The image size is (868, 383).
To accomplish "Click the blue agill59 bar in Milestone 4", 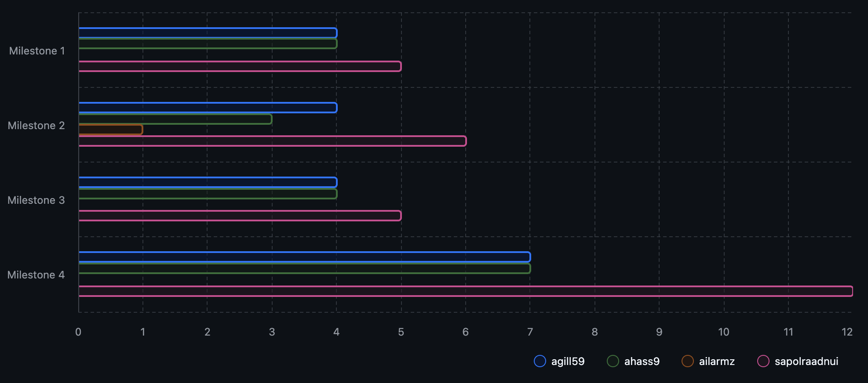I will tap(304, 257).
